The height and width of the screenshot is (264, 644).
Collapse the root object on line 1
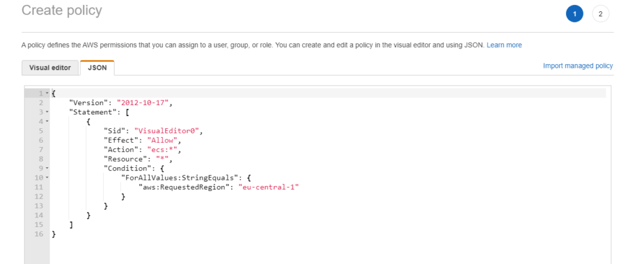coord(47,93)
